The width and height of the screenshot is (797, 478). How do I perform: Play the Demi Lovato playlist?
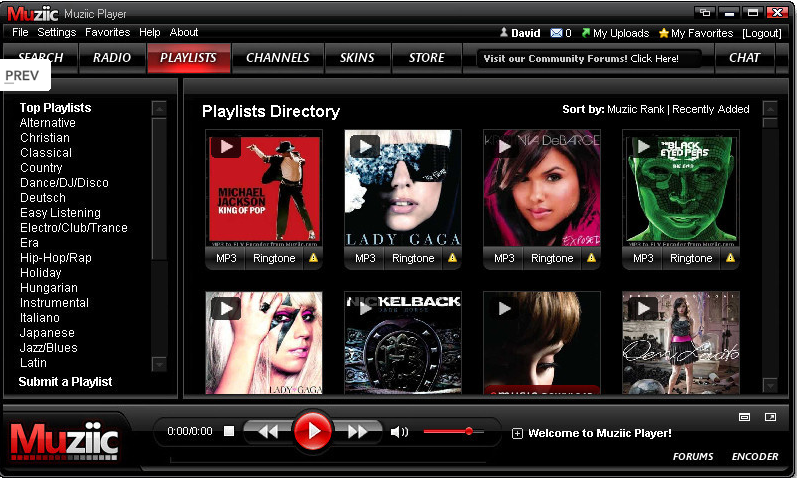click(x=643, y=308)
